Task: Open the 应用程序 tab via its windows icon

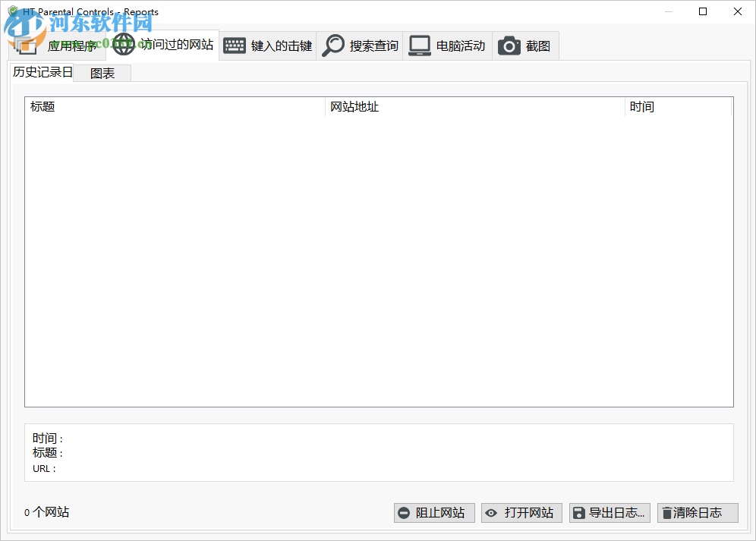Action: point(27,45)
